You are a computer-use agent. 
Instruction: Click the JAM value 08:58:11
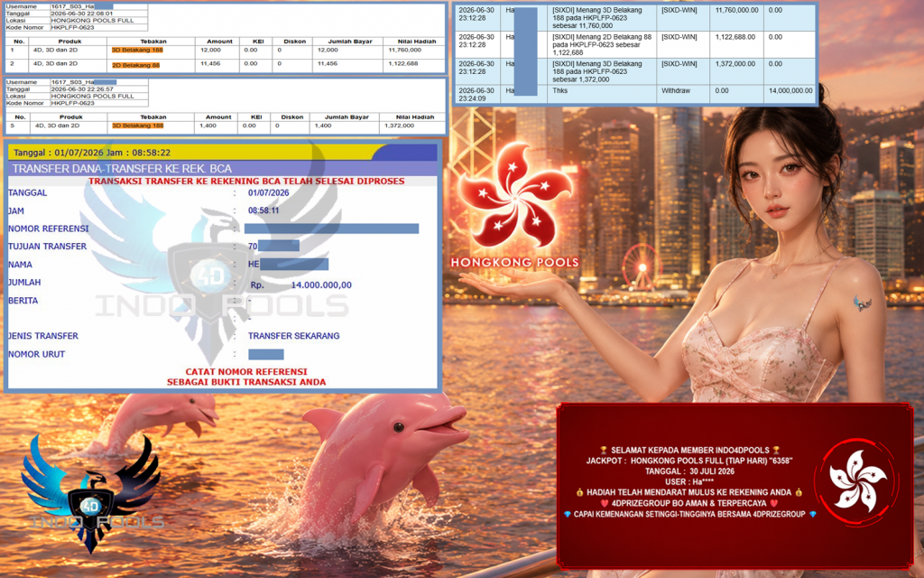coord(263,210)
